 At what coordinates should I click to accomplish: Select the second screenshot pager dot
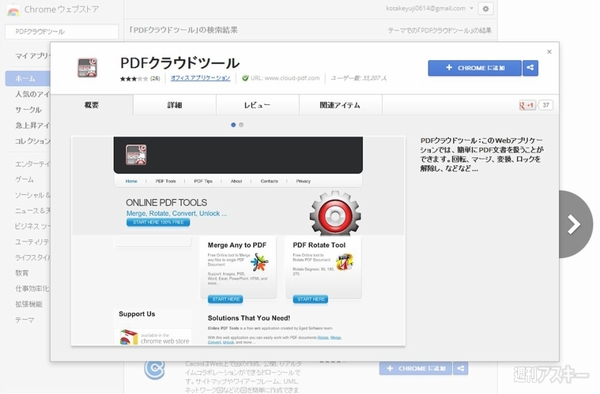click(x=241, y=125)
